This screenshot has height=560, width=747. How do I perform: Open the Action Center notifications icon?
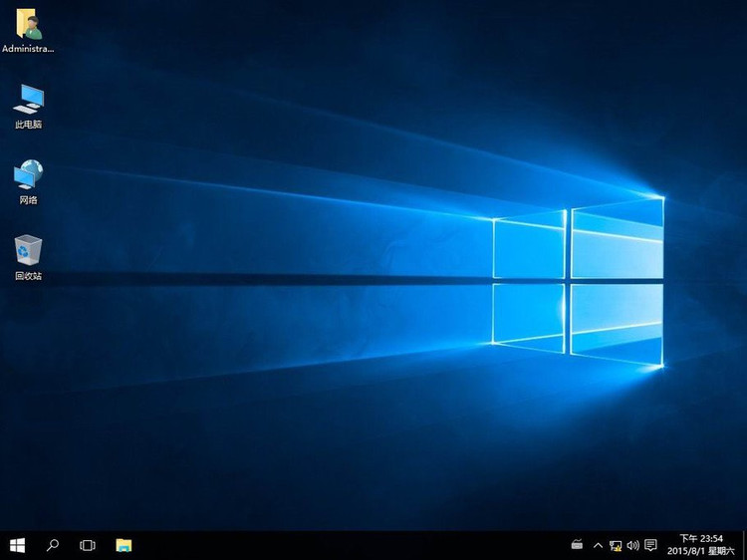(650, 545)
